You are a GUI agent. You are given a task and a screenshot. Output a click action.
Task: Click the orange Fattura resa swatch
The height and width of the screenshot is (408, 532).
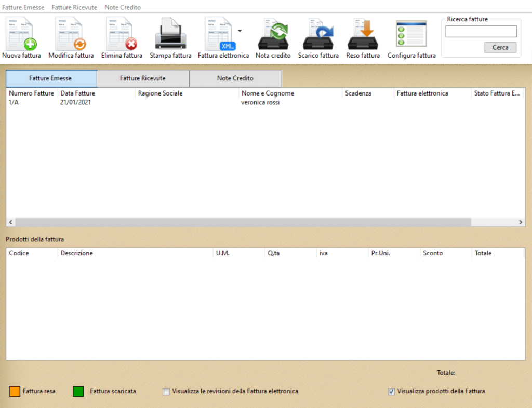click(x=15, y=391)
